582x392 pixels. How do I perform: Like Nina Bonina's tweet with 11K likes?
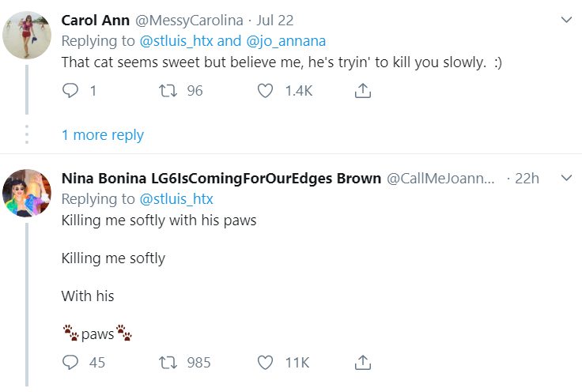point(266,363)
